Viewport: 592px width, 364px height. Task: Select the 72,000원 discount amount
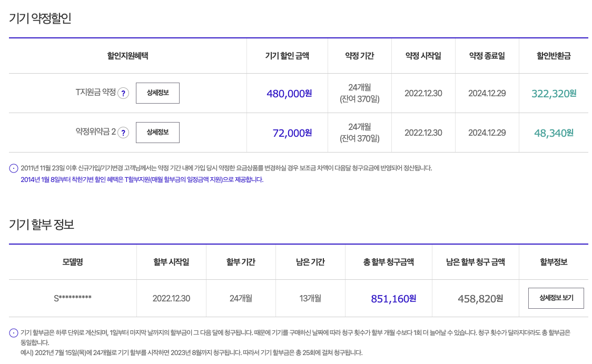point(292,133)
